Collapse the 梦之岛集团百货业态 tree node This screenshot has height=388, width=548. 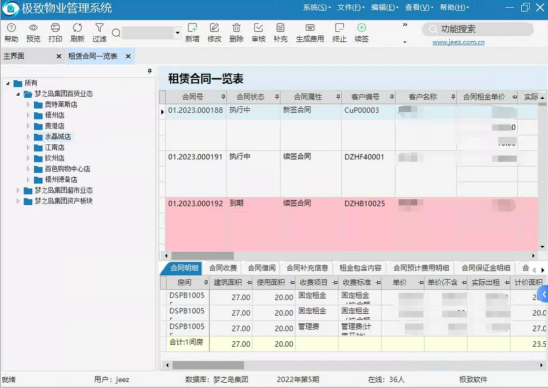tap(18, 94)
